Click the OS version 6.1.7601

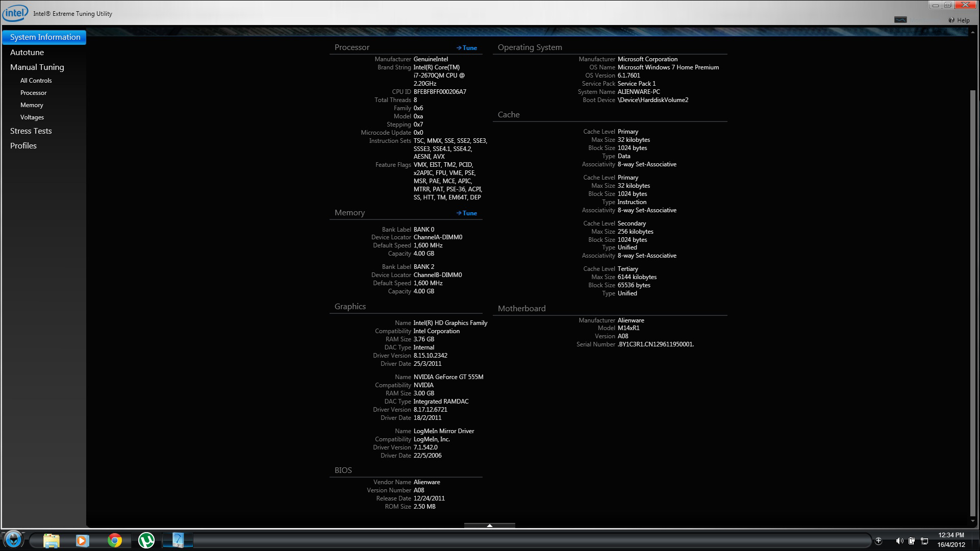click(629, 76)
